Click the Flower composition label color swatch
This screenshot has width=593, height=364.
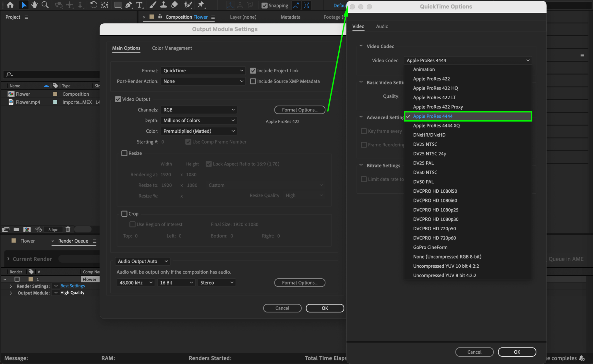pyautogui.click(x=55, y=94)
